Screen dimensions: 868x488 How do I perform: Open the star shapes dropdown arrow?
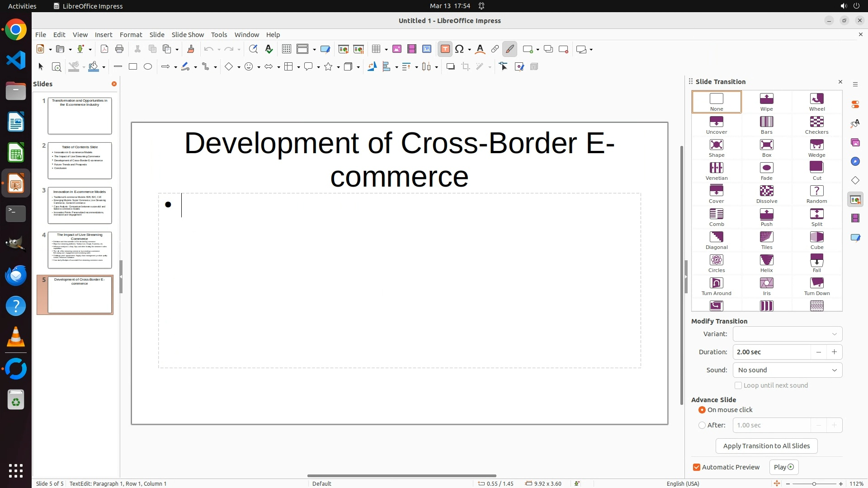[338, 67]
